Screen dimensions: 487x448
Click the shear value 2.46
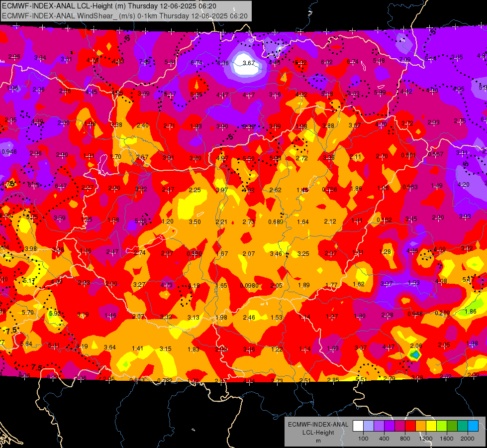(x=249, y=318)
